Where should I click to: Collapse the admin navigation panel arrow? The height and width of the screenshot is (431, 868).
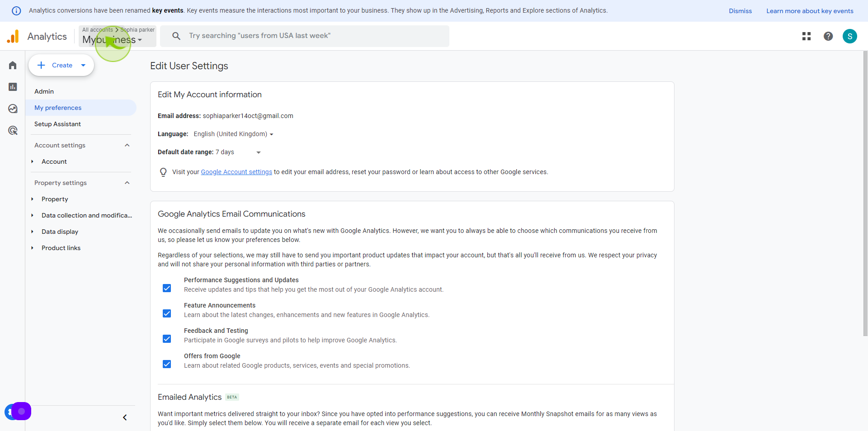pos(125,417)
